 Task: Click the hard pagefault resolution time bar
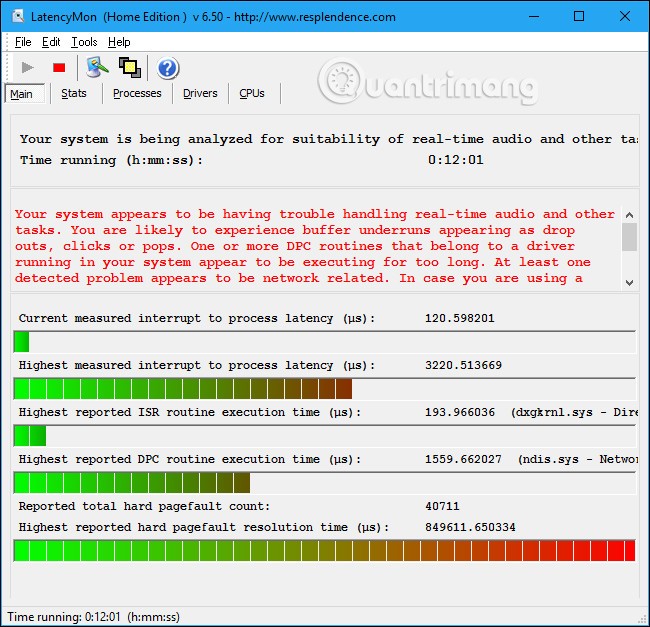point(324,550)
